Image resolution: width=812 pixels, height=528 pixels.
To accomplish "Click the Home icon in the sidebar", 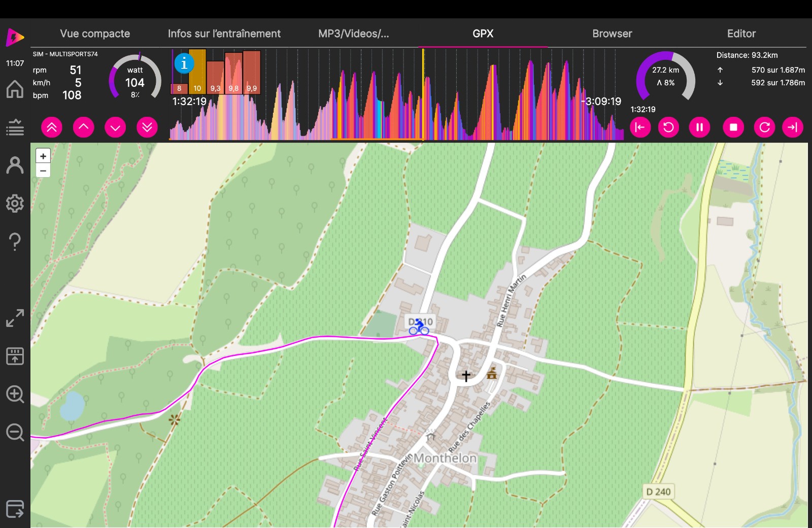I will (15, 89).
